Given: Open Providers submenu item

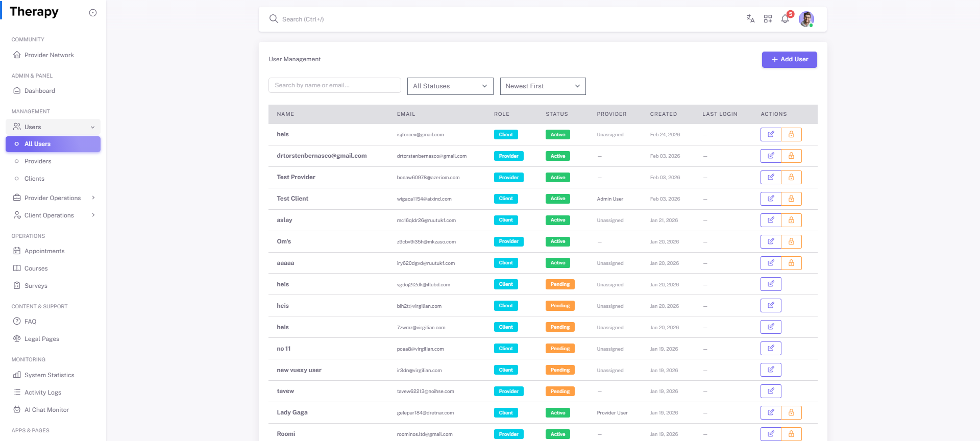Looking at the screenshot, I should pyautogui.click(x=53, y=161).
